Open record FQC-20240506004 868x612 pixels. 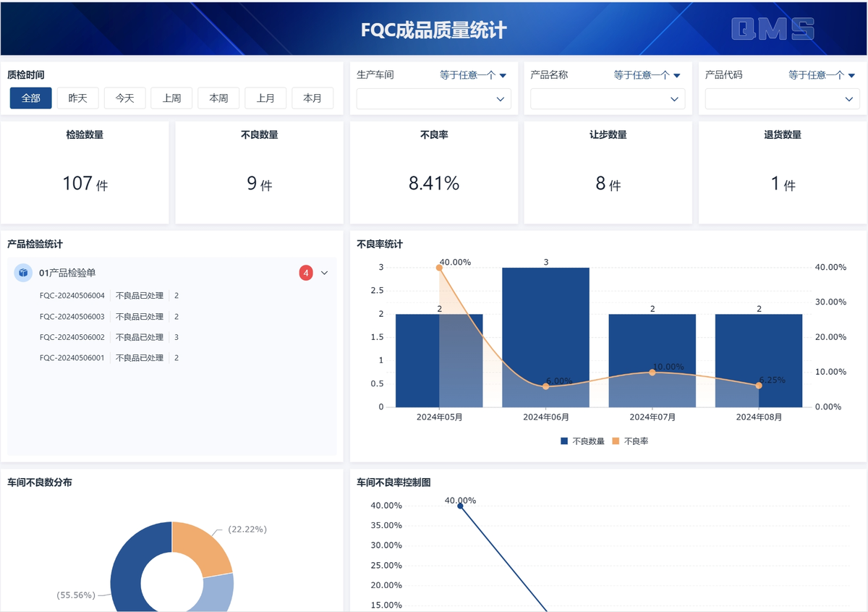(x=72, y=296)
